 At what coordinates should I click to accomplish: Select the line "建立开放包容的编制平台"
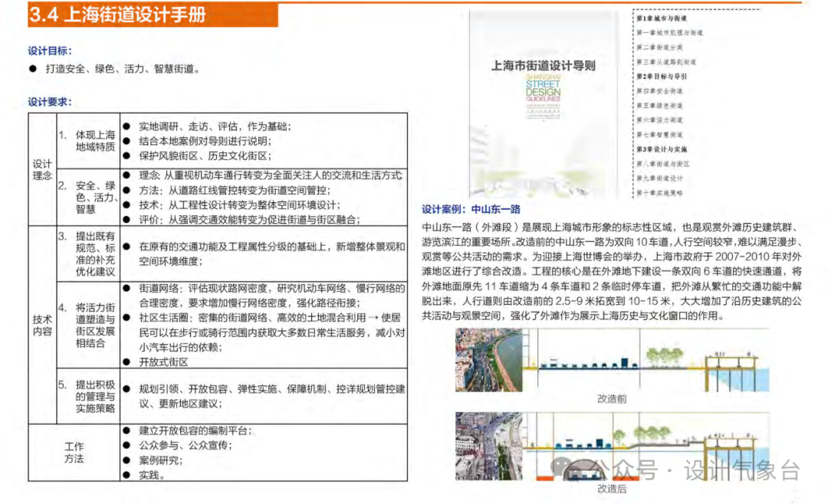click(x=195, y=430)
